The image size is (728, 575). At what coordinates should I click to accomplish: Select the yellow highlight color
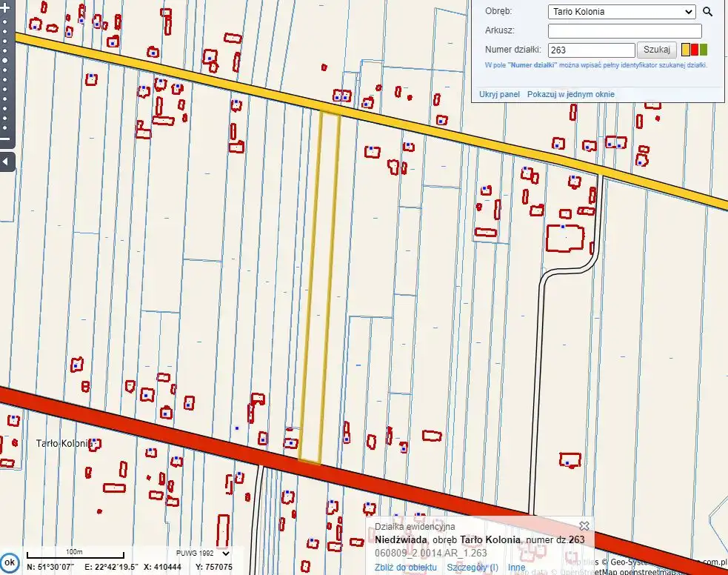click(686, 50)
